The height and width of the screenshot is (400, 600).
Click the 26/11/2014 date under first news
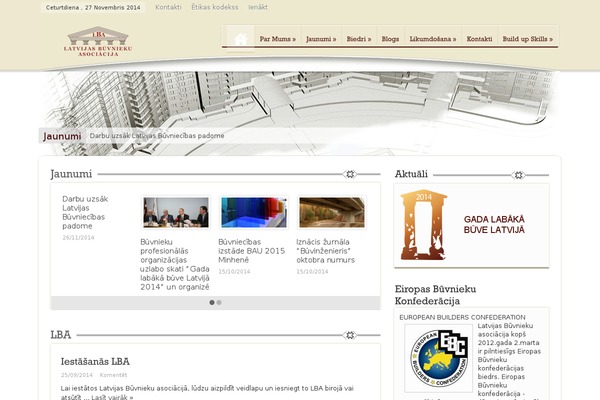click(78, 238)
